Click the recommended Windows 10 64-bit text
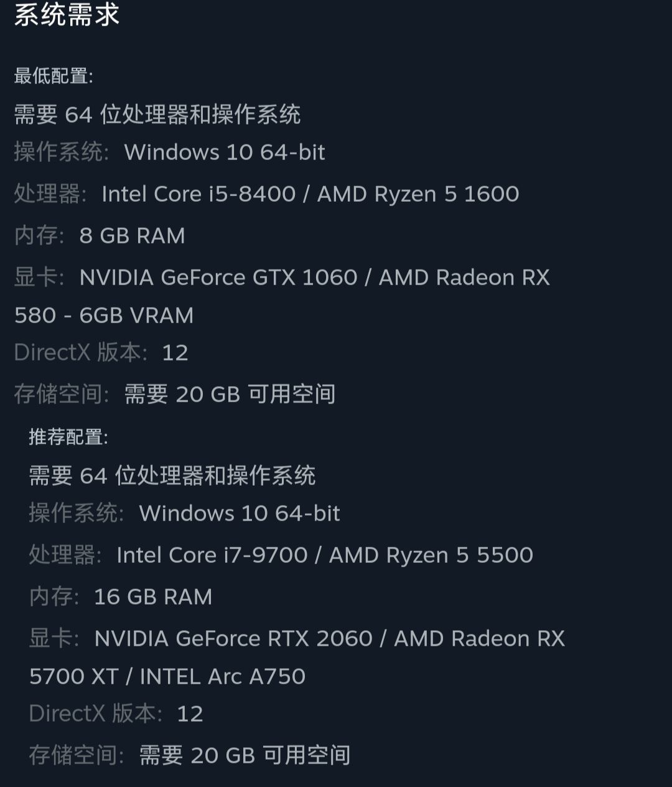The image size is (672, 787). coord(240,514)
